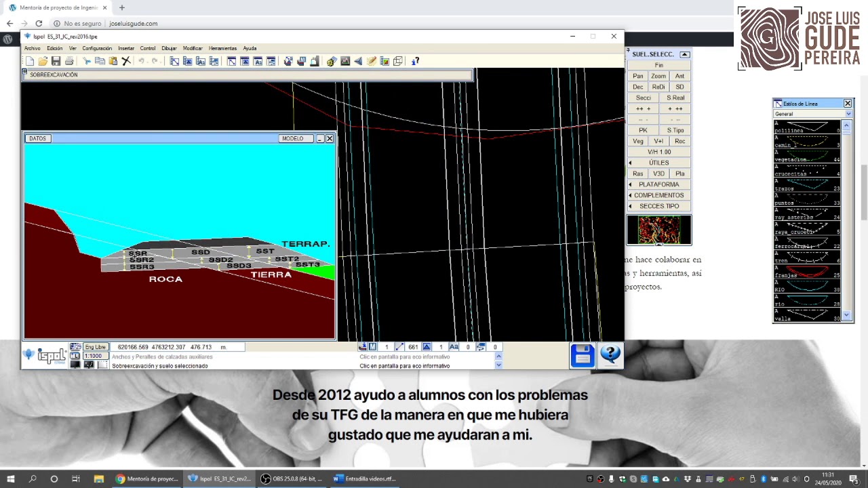
Task: Click the ReDi redraw button
Action: pyautogui.click(x=658, y=87)
